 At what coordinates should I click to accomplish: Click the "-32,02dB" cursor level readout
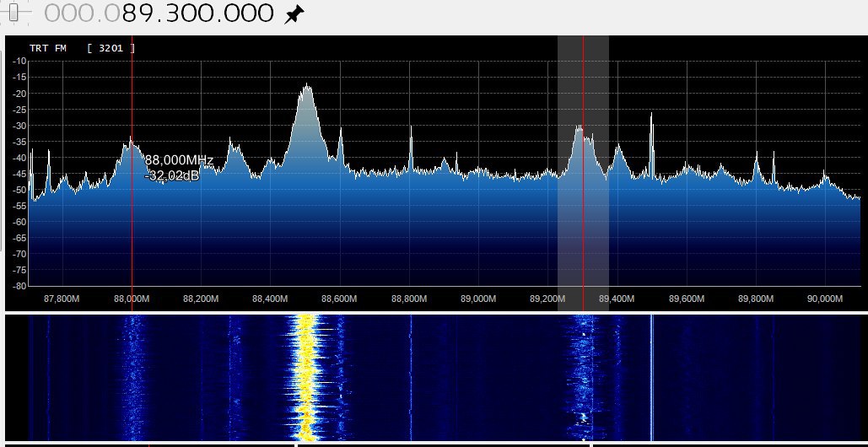coord(171,176)
